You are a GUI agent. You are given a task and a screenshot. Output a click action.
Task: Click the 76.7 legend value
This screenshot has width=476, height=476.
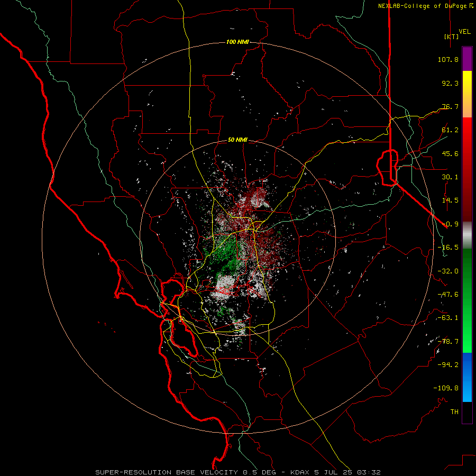[450, 106]
